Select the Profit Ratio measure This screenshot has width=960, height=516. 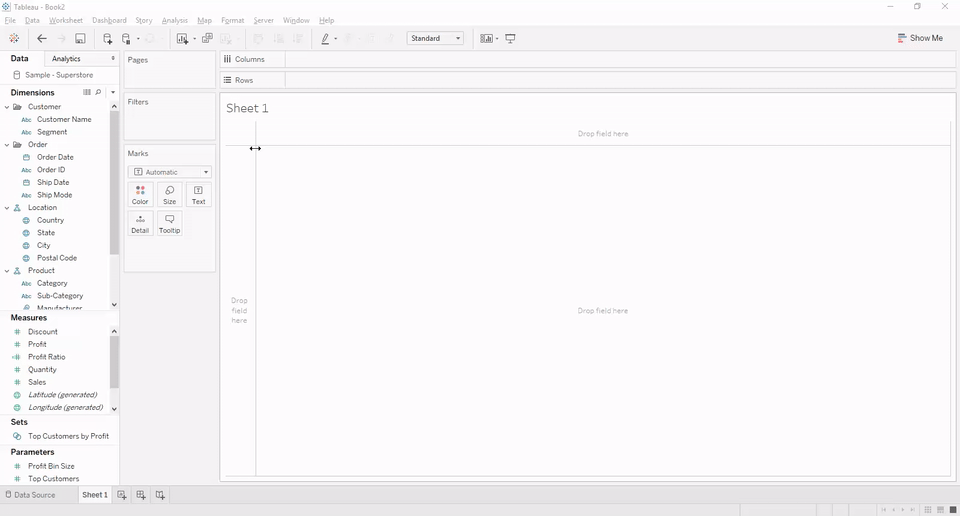(x=47, y=357)
